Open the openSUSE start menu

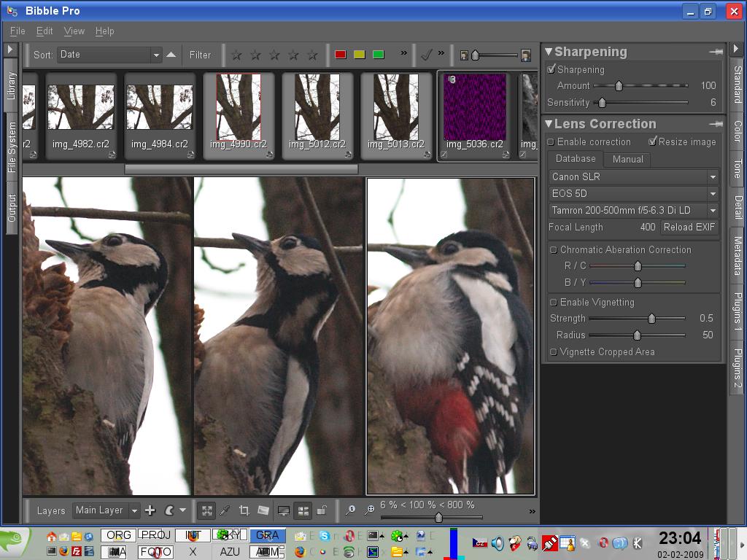pos(15,544)
